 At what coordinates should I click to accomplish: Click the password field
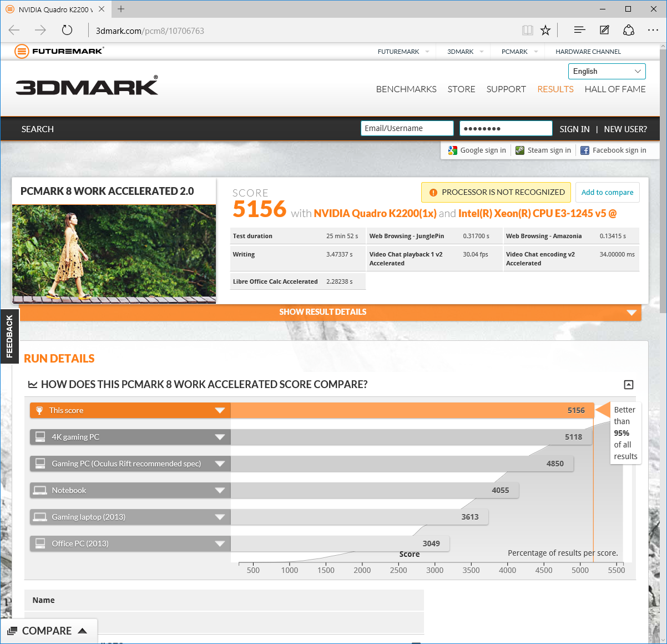[x=506, y=128]
